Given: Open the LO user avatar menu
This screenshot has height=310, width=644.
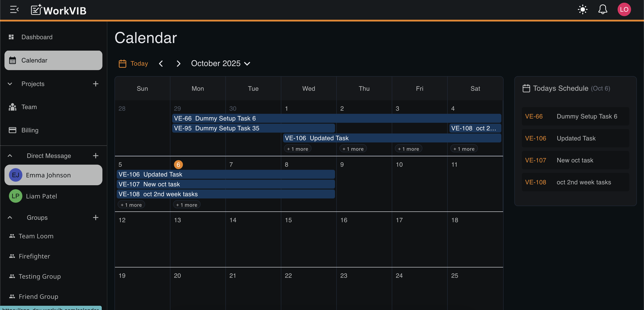Looking at the screenshot, I should (624, 10).
